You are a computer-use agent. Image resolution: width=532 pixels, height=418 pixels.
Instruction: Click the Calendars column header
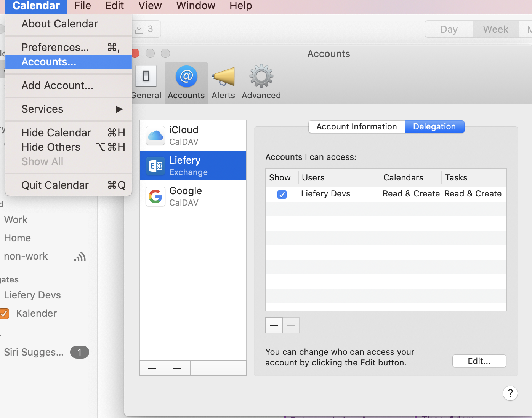pyautogui.click(x=411, y=178)
